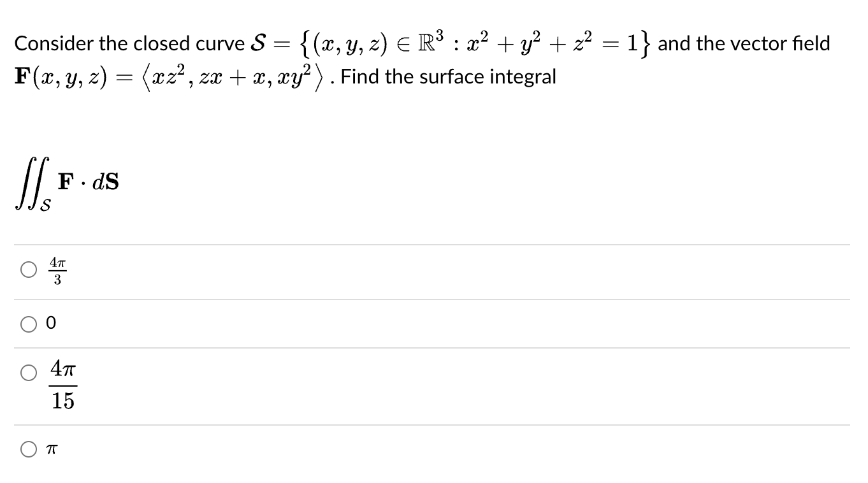Image resolution: width=868 pixels, height=483 pixels.
Task: Select the radio button for 4π/15
Action: [x=29, y=372]
